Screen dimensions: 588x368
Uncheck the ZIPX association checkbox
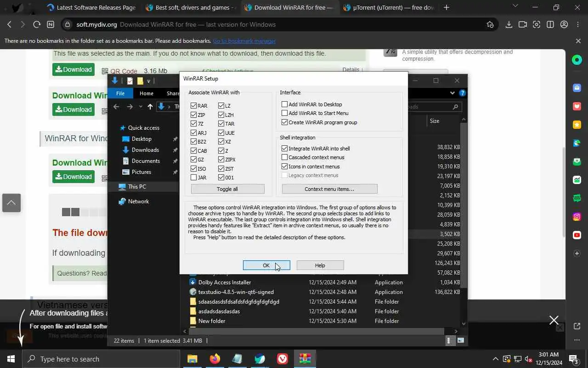pos(221,160)
